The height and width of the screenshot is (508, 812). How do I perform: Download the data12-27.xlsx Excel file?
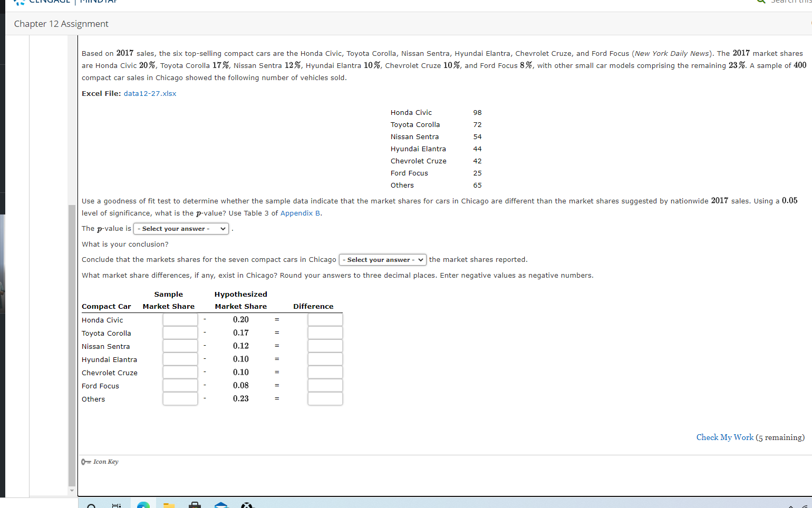click(x=150, y=93)
